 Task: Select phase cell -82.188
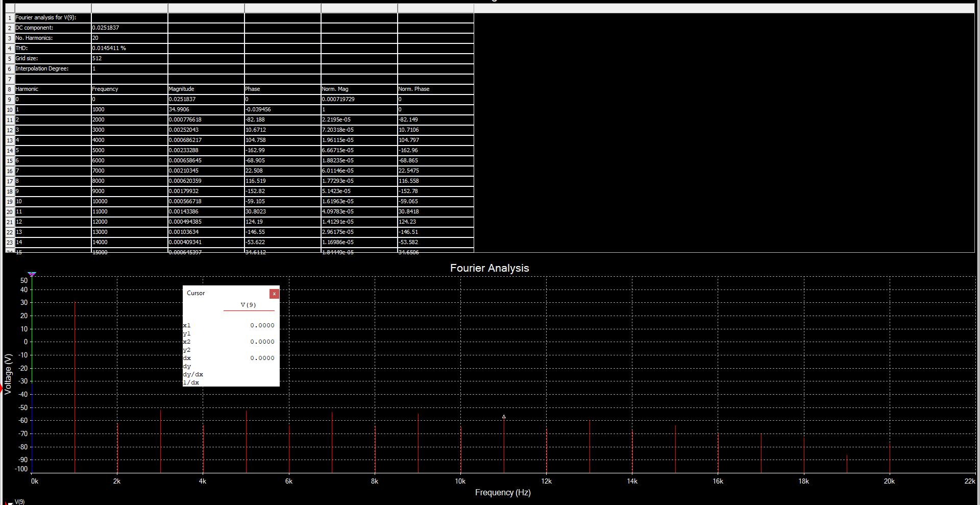(x=283, y=120)
